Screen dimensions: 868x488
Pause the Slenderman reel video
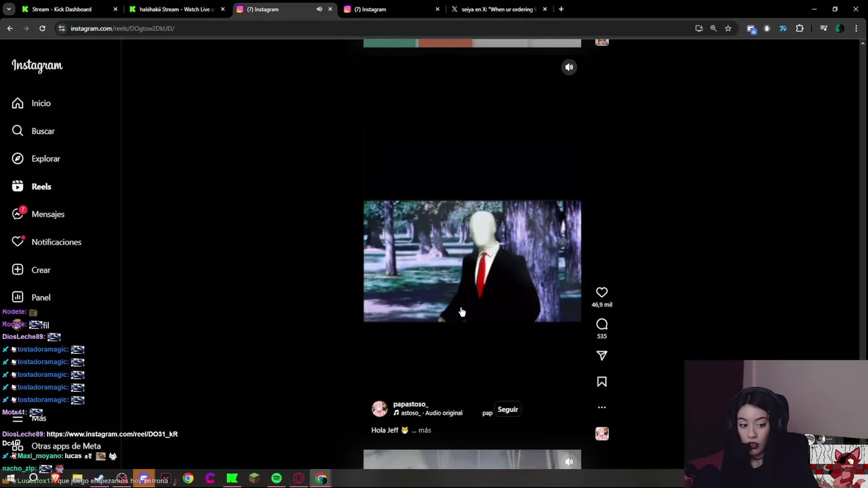(x=472, y=261)
